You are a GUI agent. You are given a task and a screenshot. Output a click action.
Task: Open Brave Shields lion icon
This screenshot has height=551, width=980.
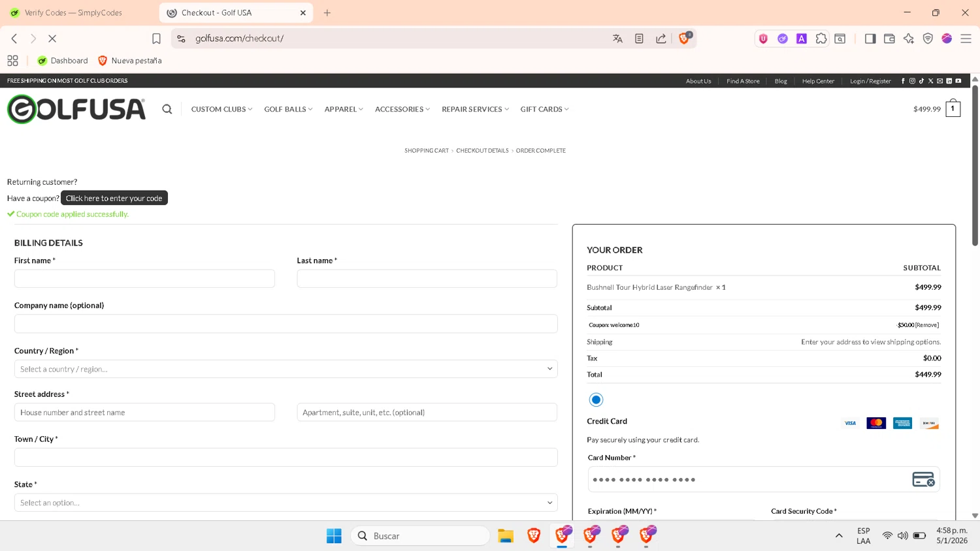click(x=684, y=39)
